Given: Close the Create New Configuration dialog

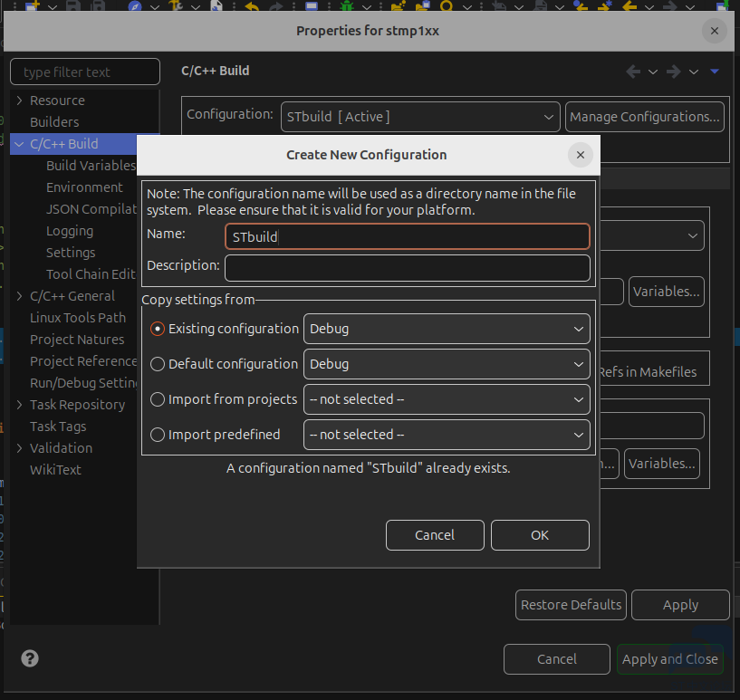Looking at the screenshot, I should tap(581, 155).
